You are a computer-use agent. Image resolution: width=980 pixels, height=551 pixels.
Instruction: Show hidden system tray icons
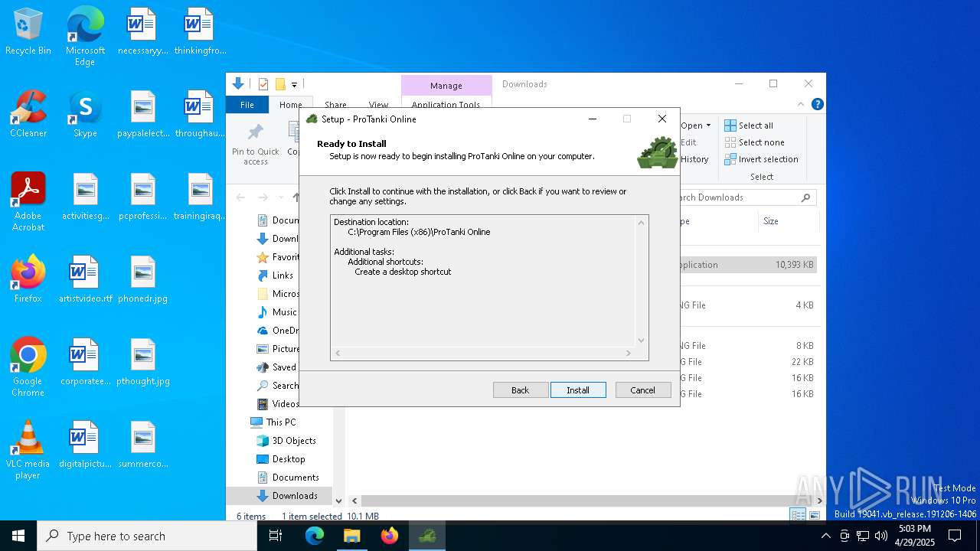tap(825, 536)
